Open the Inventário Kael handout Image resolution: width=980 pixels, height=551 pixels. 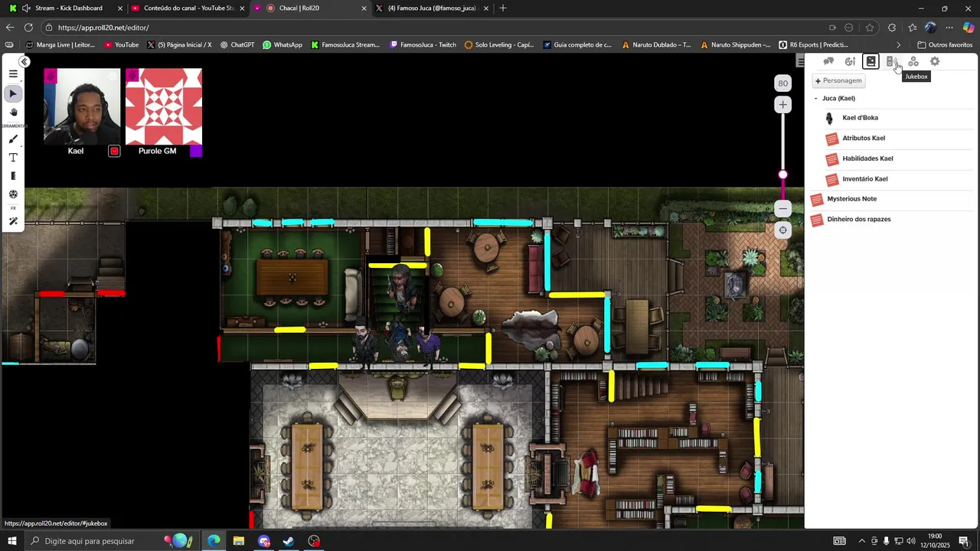click(864, 179)
